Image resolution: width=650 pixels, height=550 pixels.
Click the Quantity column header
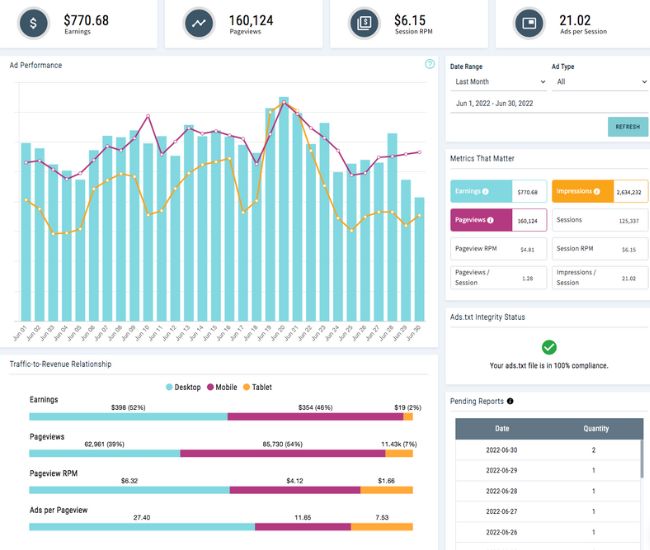(x=596, y=428)
